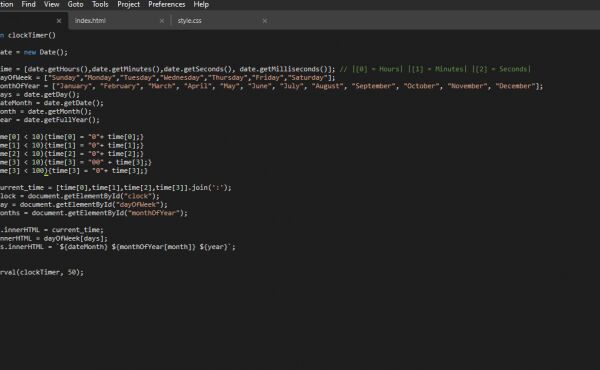Open the Help menu

(201, 5)
